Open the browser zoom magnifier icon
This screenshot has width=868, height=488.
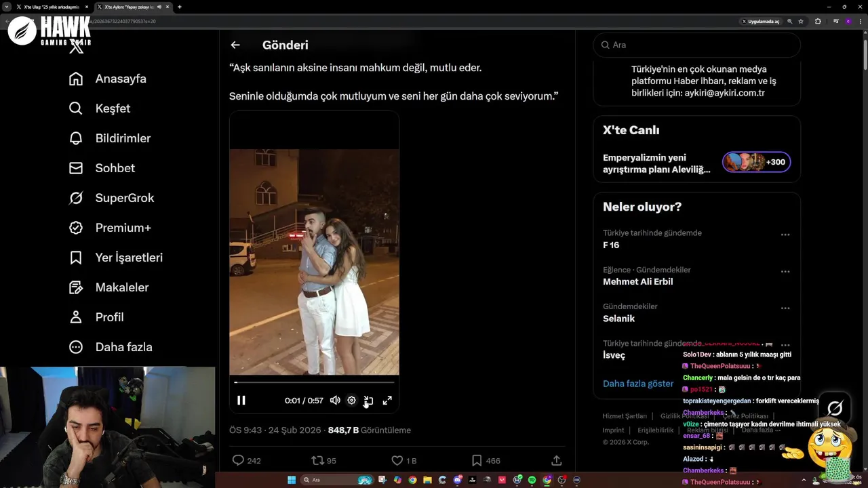(x=789, y=22)
